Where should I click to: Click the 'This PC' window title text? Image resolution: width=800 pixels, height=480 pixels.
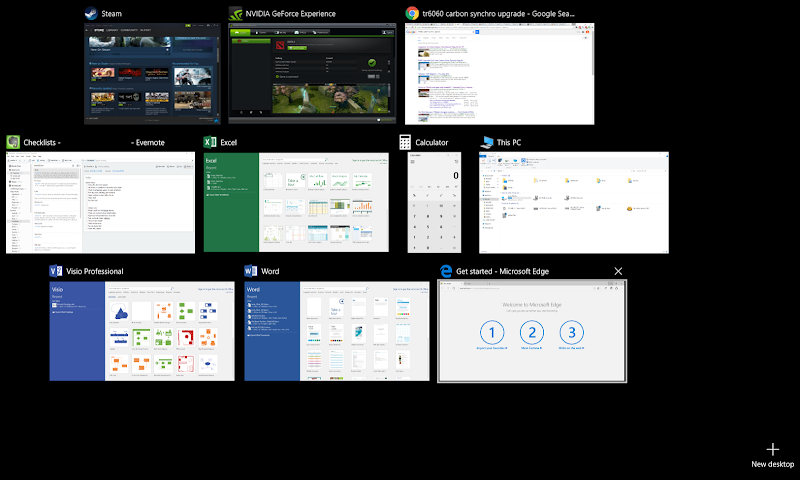click(509, 142)
